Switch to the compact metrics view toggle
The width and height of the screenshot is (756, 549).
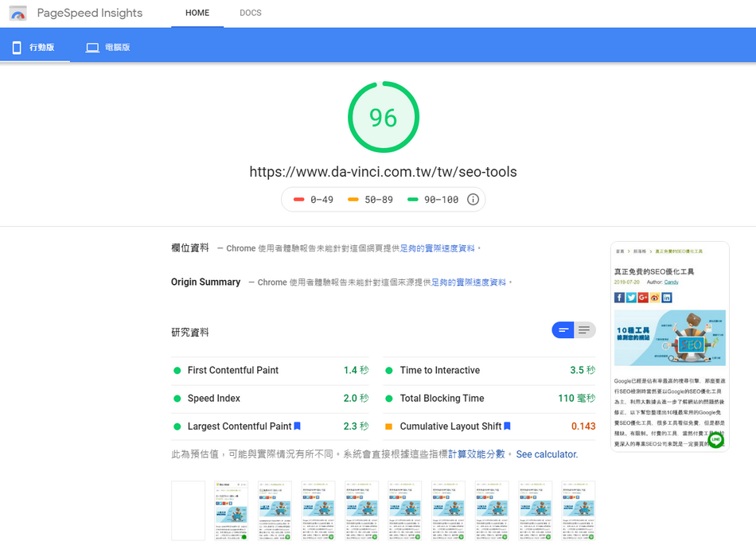pyautogui.click(x=563, y=330)
